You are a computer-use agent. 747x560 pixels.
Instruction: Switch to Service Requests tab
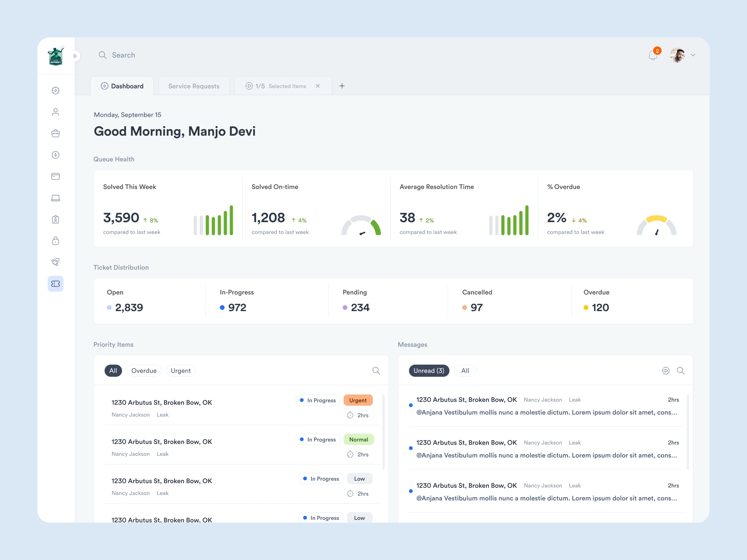tap(194, 86)
